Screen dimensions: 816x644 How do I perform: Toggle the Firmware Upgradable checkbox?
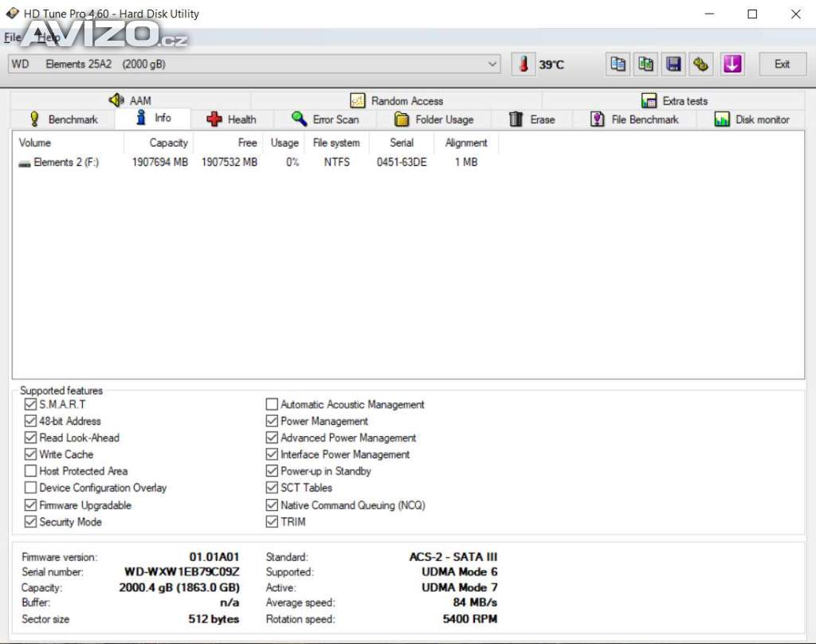coord(30,505)
